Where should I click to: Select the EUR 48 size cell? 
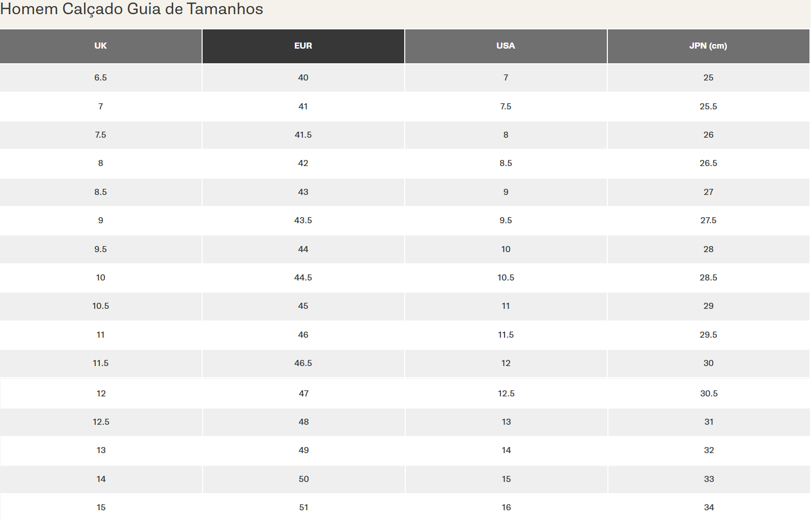[303, 422]
